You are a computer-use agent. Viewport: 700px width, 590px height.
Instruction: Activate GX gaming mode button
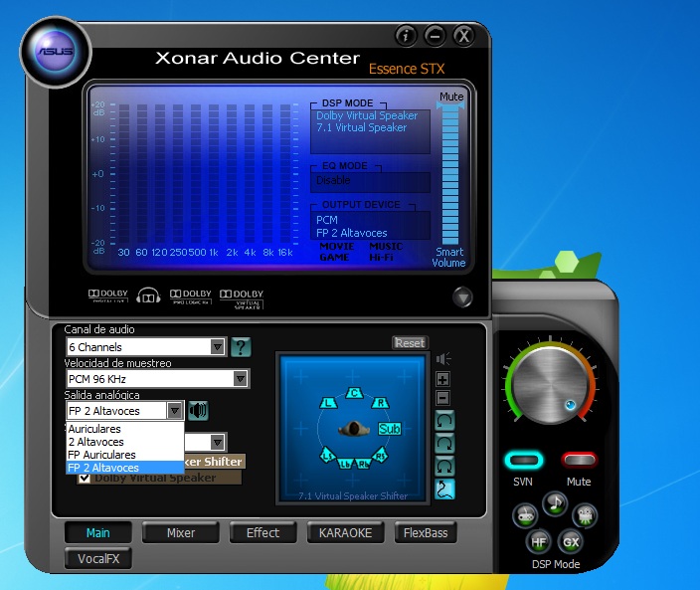(x=571, y=542)
